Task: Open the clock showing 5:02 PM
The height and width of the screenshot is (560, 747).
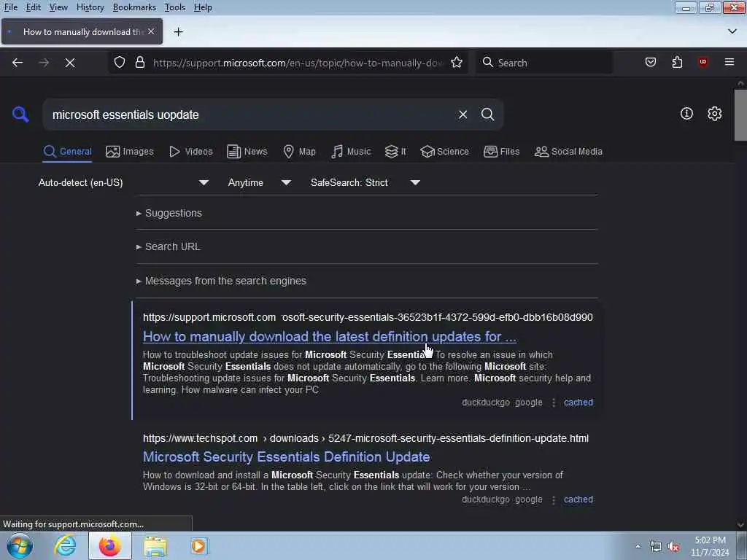Action: pos(710,546)
